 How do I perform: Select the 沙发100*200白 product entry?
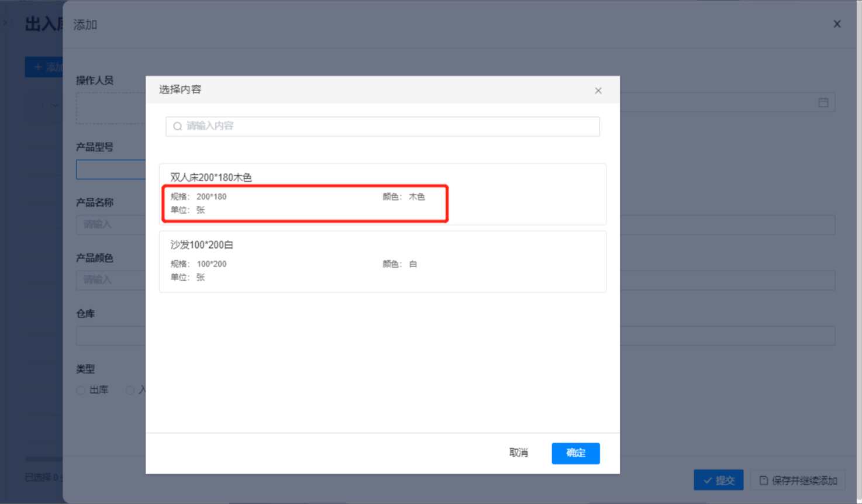coord(382,261)
